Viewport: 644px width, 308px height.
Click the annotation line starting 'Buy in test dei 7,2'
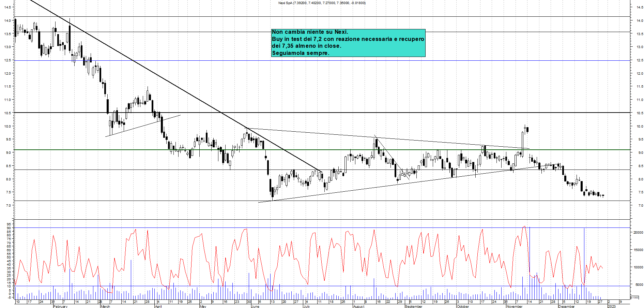pos(348,39)
